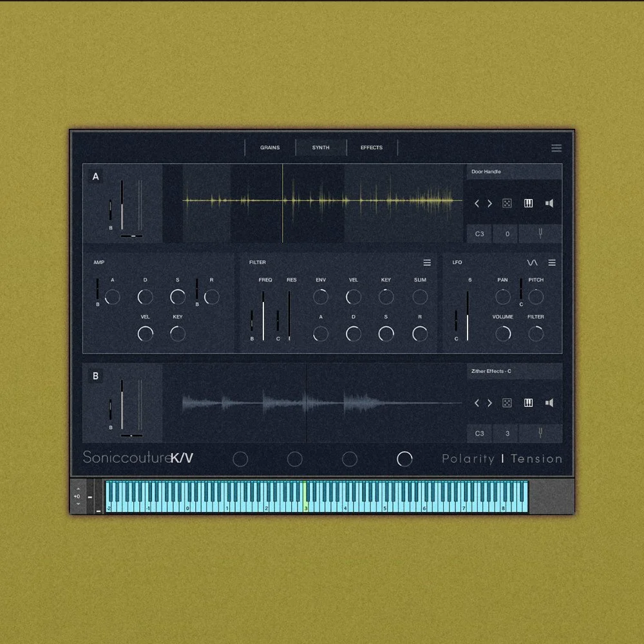The image size is (644, 644).
Task: Select next sample for layer A (Door Handle)
Action: pos(489,204)
